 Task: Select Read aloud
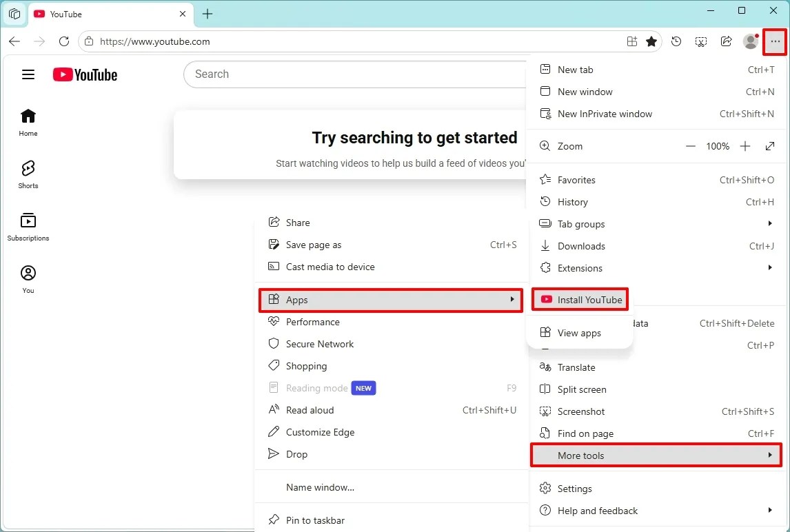(391, 410)
